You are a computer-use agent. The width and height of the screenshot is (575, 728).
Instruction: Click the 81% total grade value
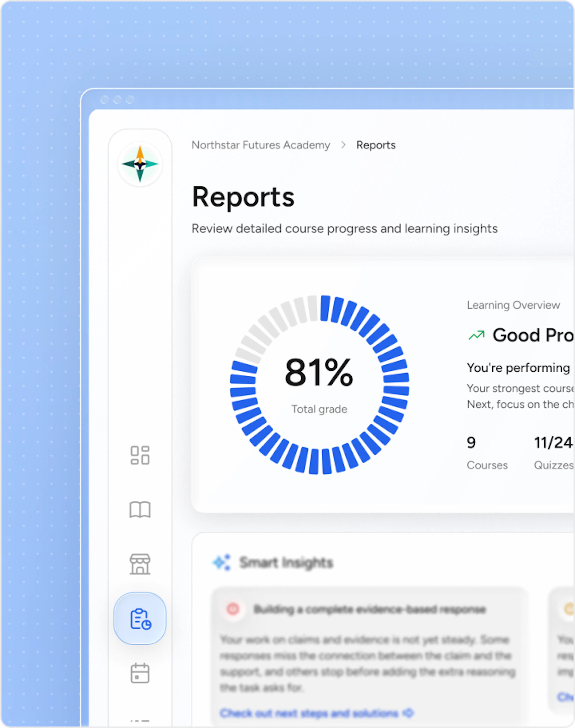click(319, 372)
